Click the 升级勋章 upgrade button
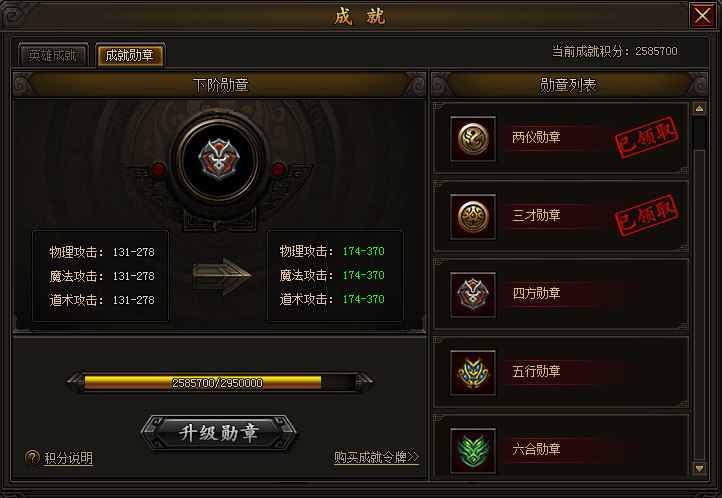This screenshot has height=498, width=722. click(x=219, y=433)
